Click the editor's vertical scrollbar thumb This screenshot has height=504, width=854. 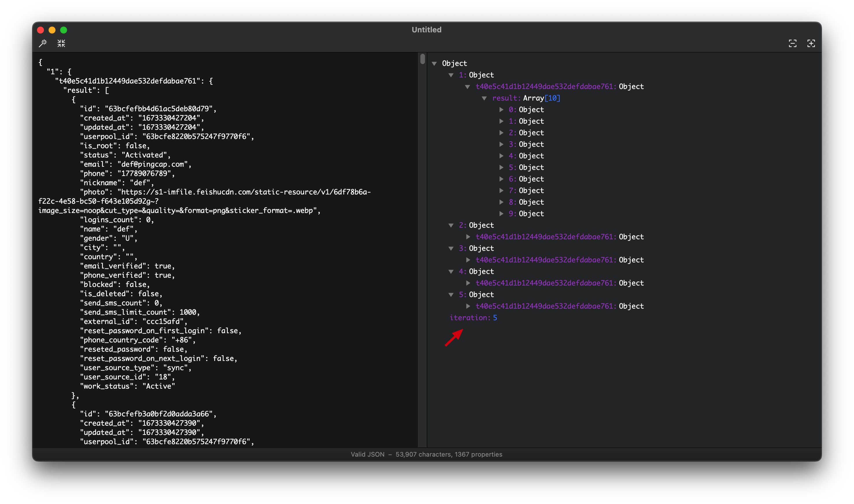pos(423,59)
